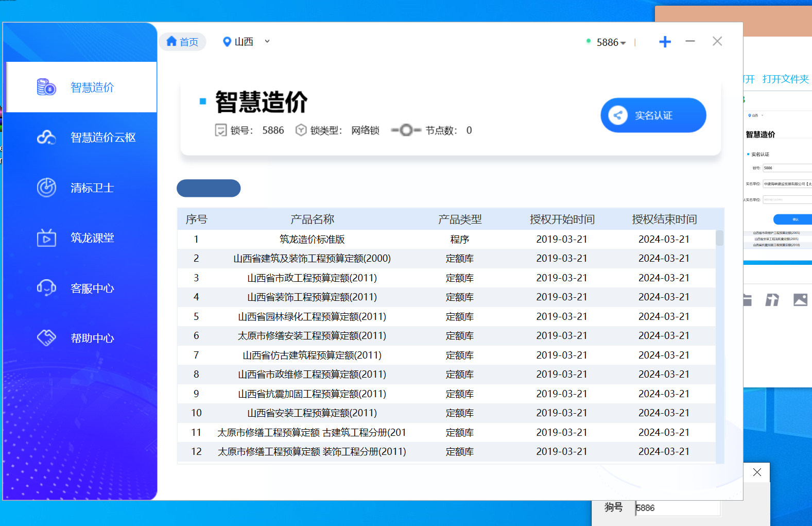
Task: Select row 筑龙造价标准版
Action: pyautogui.click(x=446, y=239)
